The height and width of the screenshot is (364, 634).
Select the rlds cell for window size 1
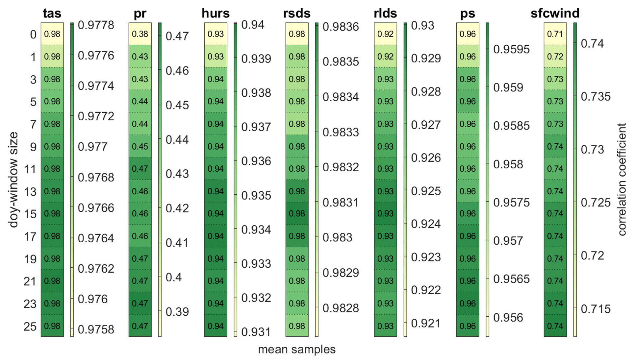pyautogui.click(x=385, y=56)
